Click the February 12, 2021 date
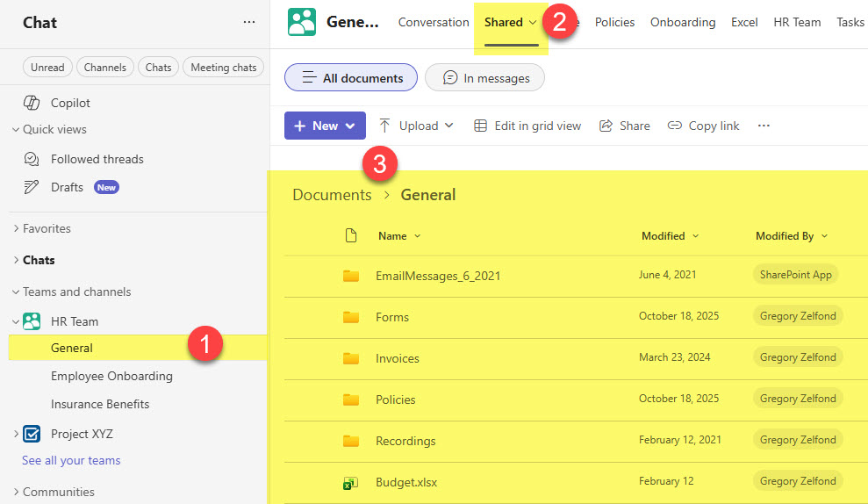 (680, 440)
